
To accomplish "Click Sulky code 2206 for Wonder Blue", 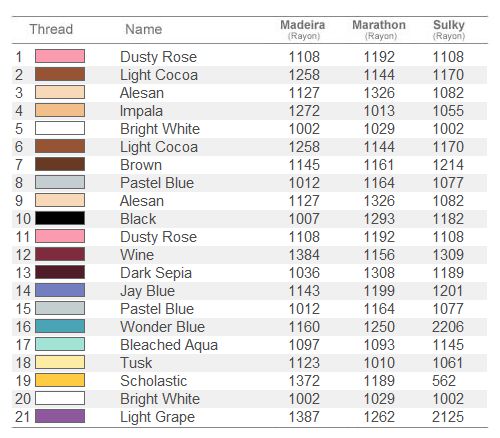I will [x=448, y=327].
